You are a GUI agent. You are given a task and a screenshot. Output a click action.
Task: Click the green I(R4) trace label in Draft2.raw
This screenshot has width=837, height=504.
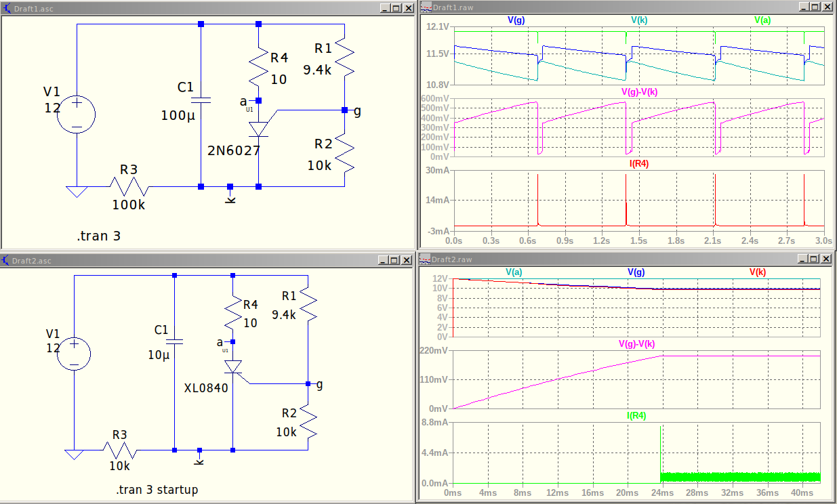[636, 415]
